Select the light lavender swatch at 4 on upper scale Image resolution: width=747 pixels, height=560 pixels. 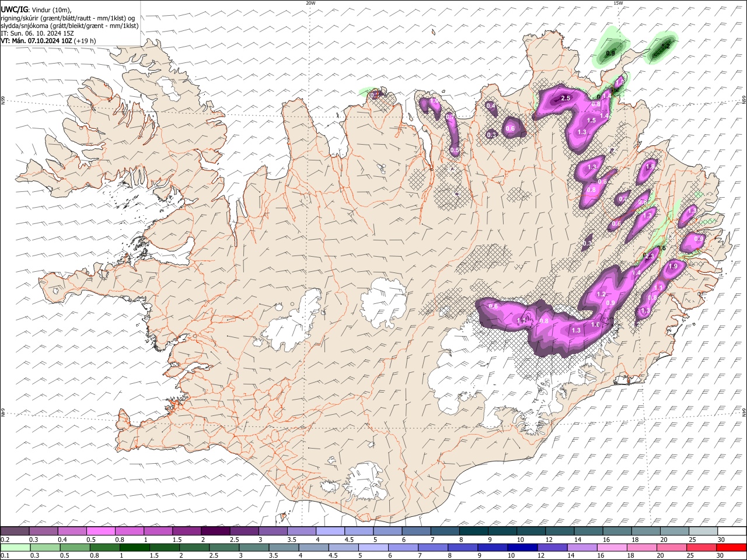(x=330, y=531)
